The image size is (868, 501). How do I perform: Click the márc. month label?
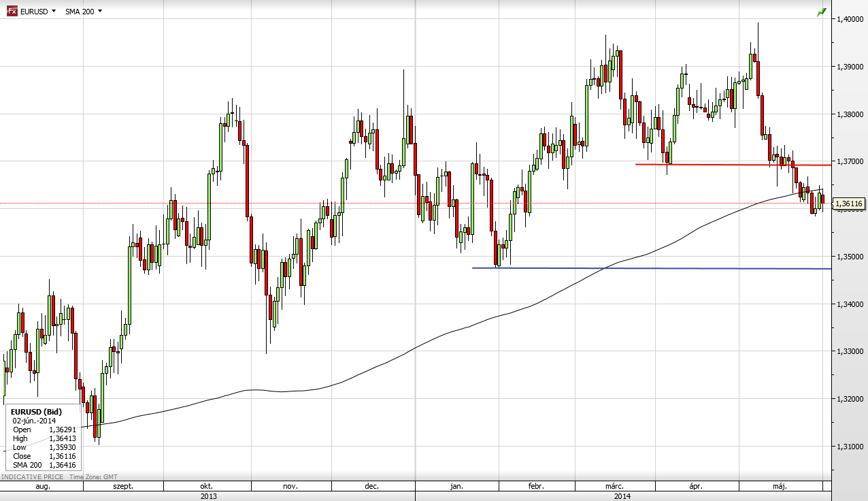pyautogui.click(x=615, y=487)
